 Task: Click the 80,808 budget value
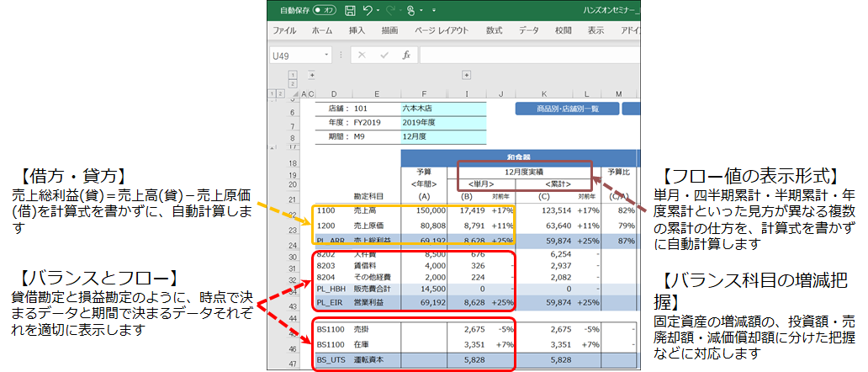click(431, 226)
